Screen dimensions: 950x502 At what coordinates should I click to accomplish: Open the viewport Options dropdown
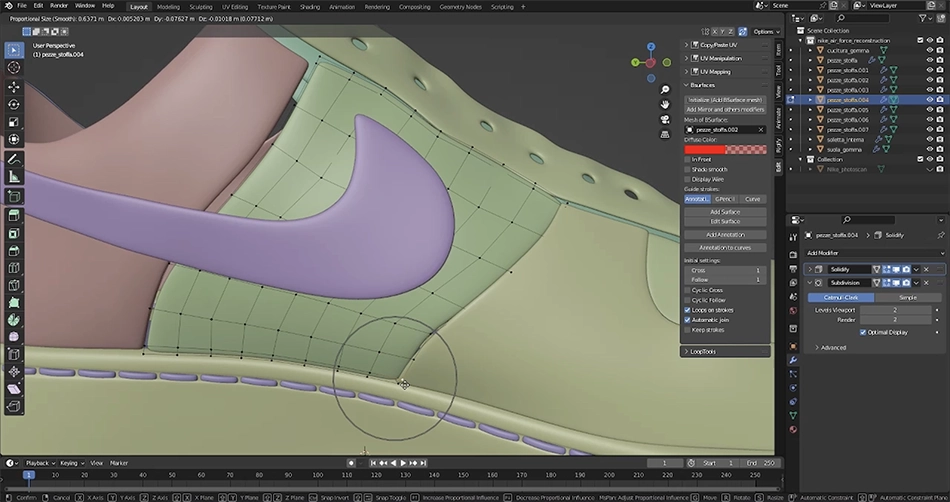766,31
